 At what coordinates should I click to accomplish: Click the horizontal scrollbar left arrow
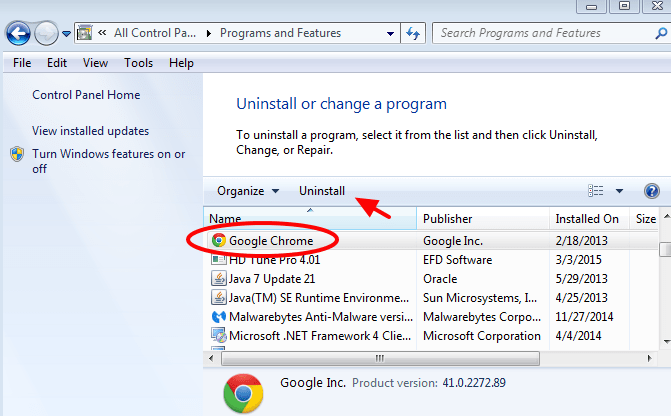211,358
